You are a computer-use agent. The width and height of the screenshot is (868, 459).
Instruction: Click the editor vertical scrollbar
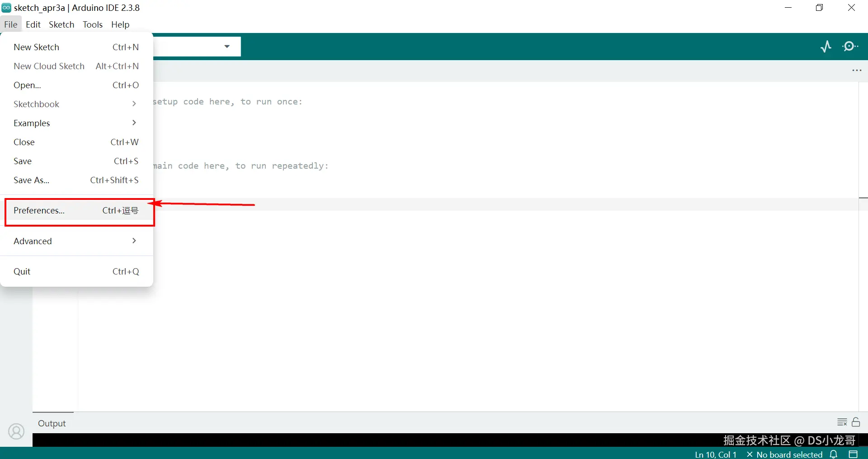point(863,246)
